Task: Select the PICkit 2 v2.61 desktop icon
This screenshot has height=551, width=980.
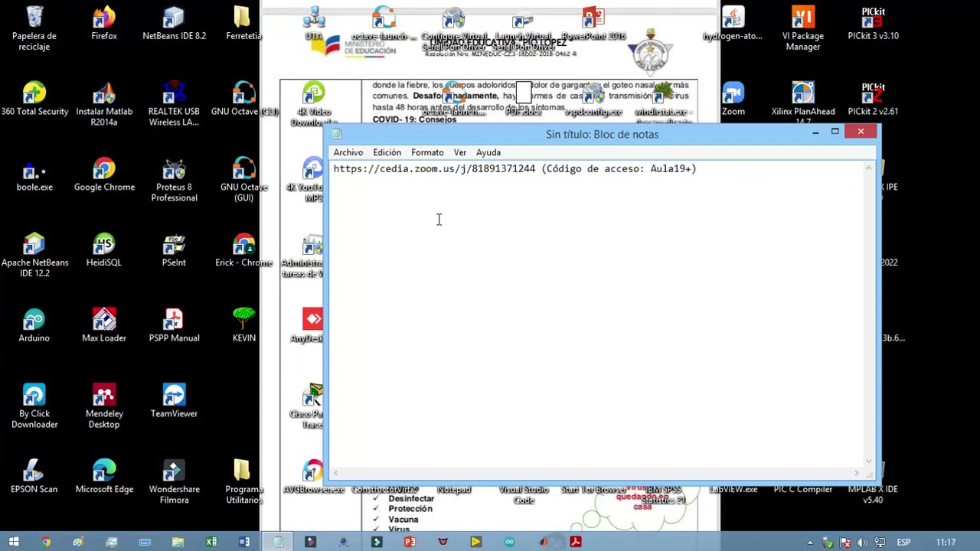Action: [x=873, y=99]
